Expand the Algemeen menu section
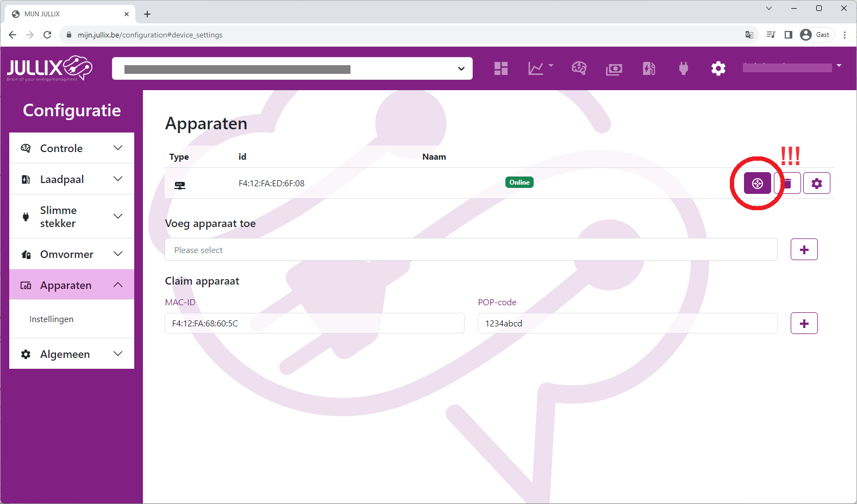 [72, 354]
